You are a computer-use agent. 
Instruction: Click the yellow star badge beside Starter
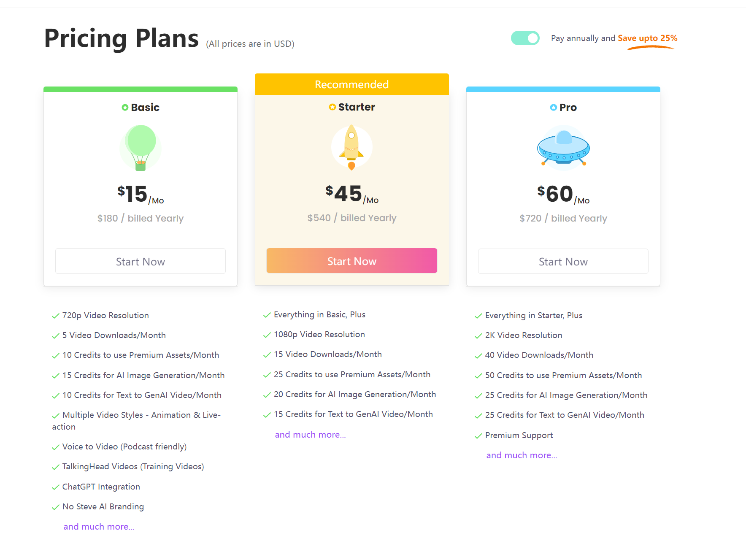pyautogui.click(x=332, y=107)
